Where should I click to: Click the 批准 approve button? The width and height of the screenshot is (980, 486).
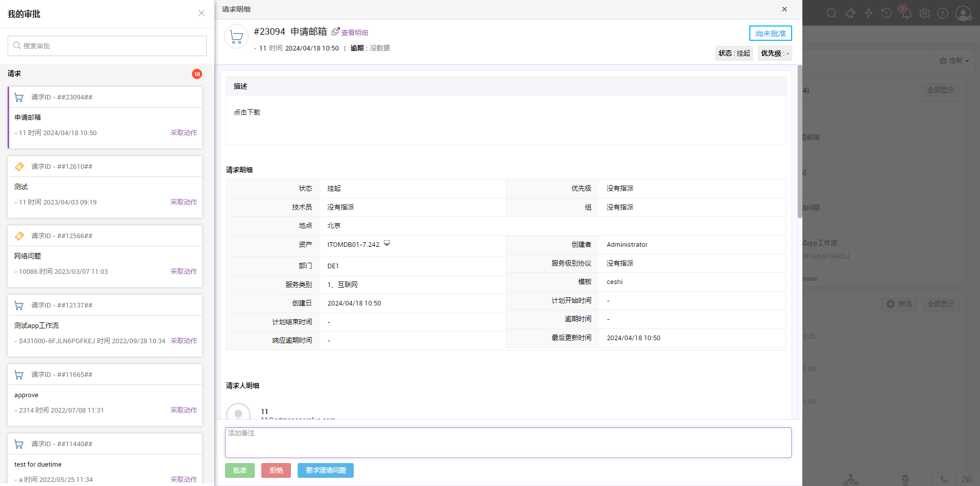point(240,470)
